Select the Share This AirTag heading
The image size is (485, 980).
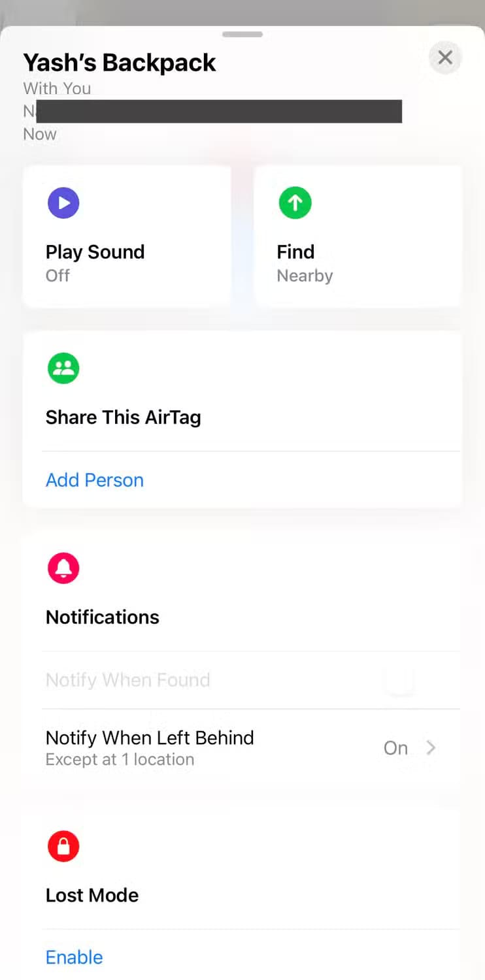(123, 417)
